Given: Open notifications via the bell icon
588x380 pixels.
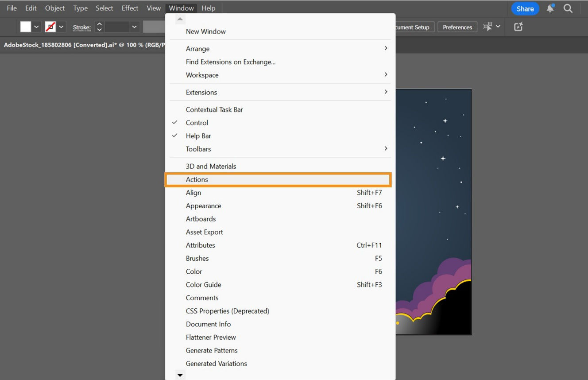Looking at the screenshot, I should [x=550, y=8].
